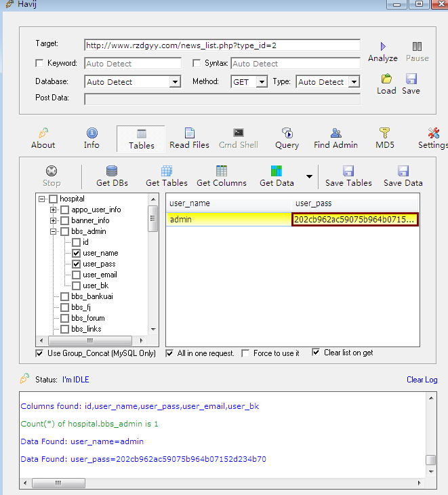Click the Keyword Auto Detect field

(x=133, y=64)
